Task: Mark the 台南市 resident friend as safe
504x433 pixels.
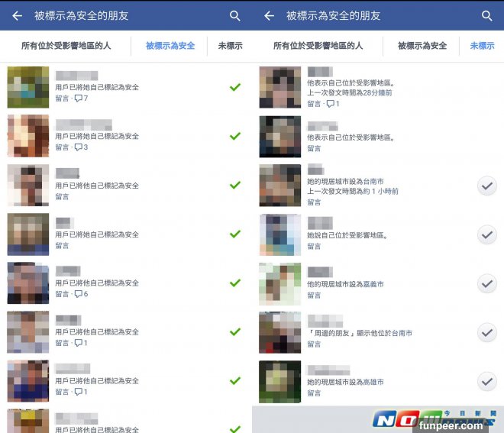Action: coord(487,186)
